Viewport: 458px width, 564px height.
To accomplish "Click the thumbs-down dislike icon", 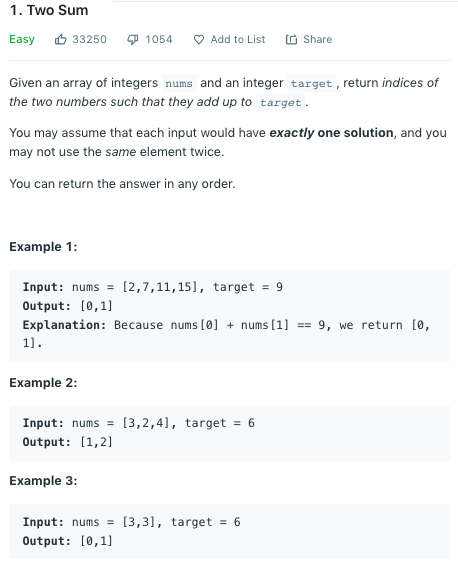I will tap(132, 40).
